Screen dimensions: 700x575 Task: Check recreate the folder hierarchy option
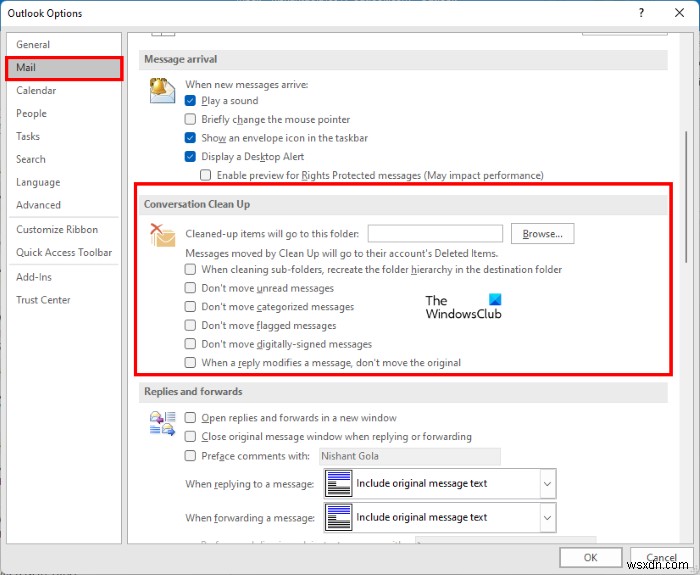[190, 269]
